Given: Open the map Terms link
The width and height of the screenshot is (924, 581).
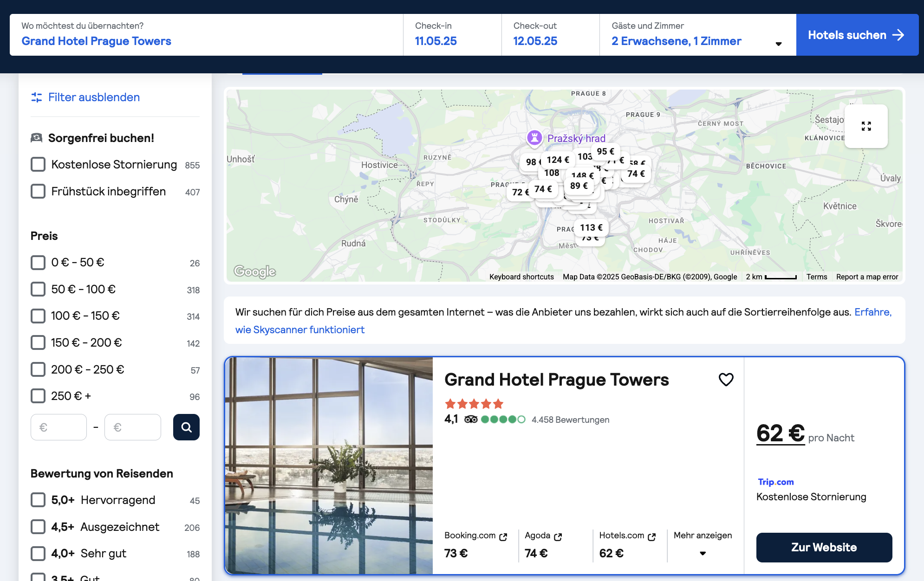Looking at the screenshot, I should click(817, 277).
